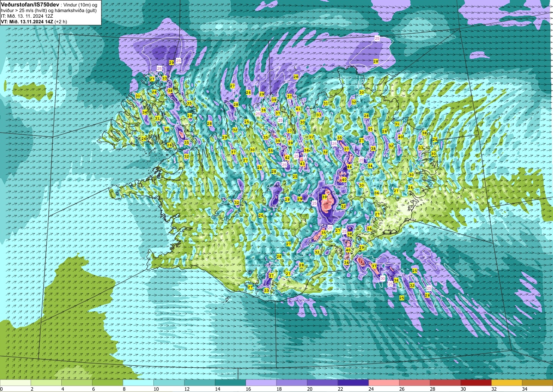Click the light lavender 16–18 legend swatch
Image resolution: width=553 pixels, height=392 pixels.
click(261, 383)
